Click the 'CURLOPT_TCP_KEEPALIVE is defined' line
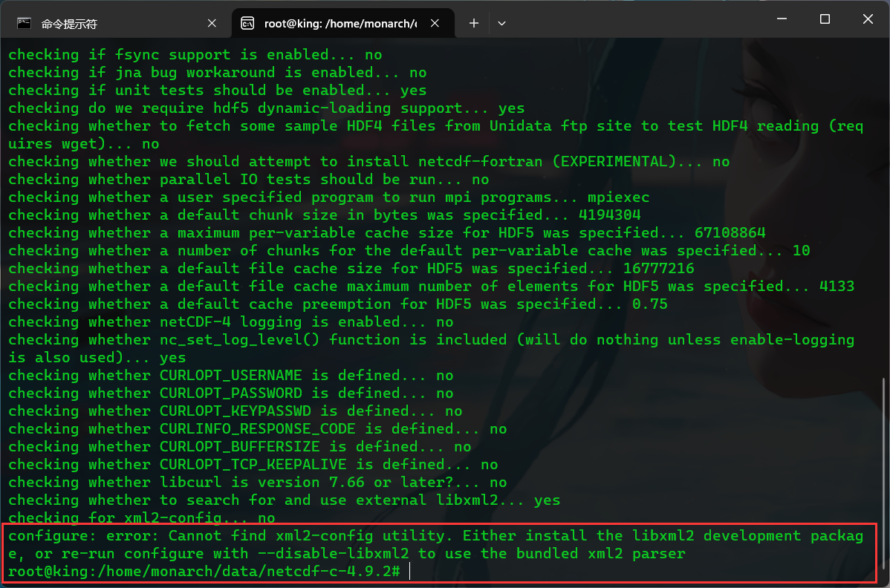Screen dimensions: 890x588 (253, 465)
